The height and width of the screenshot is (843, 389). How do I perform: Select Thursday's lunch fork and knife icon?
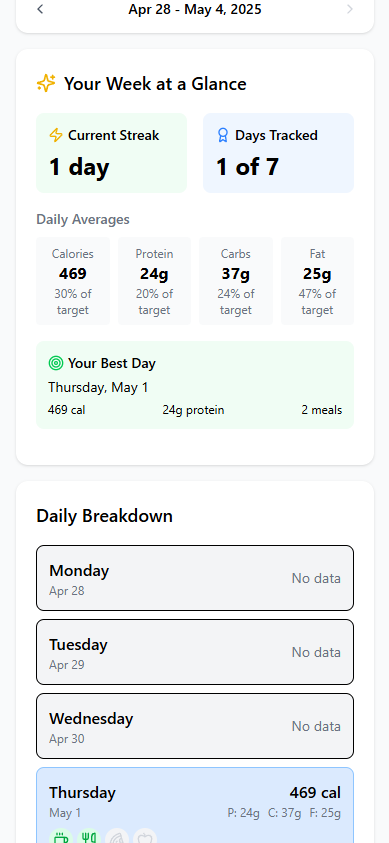(x=90, y=837)
